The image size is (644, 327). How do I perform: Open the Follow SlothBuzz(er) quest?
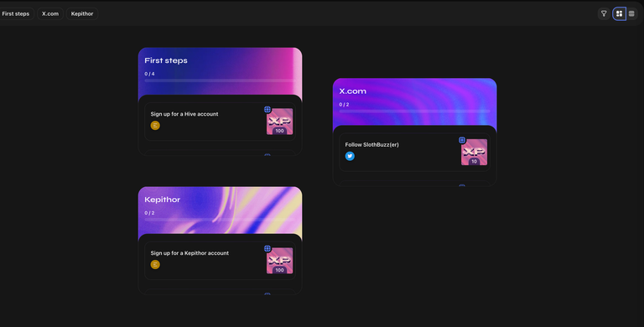pos(415,153)
